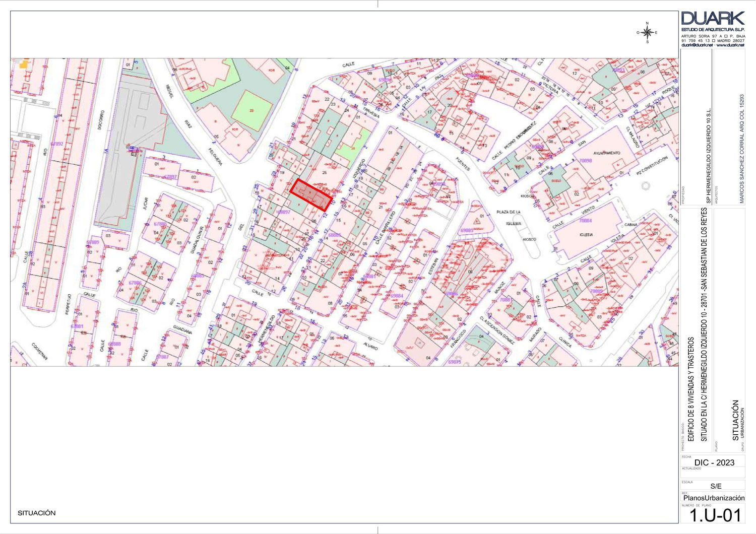Click the SITUACIÓN caption at bottom left
756x534 pixels.
37,513
